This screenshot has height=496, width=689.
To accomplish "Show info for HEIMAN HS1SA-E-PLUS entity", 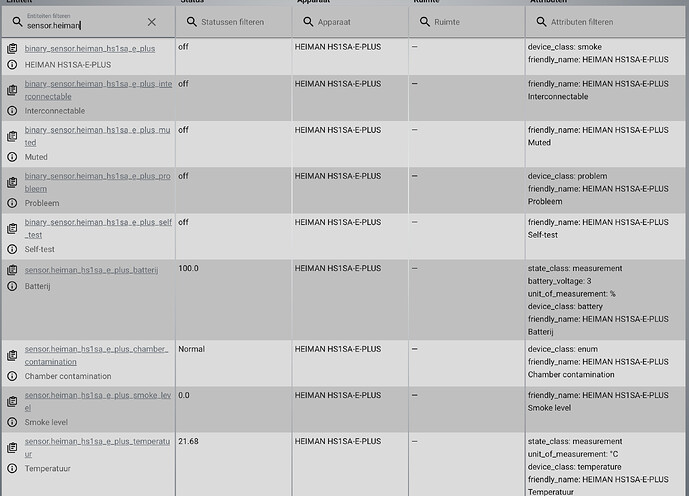I will pos(12,65).
